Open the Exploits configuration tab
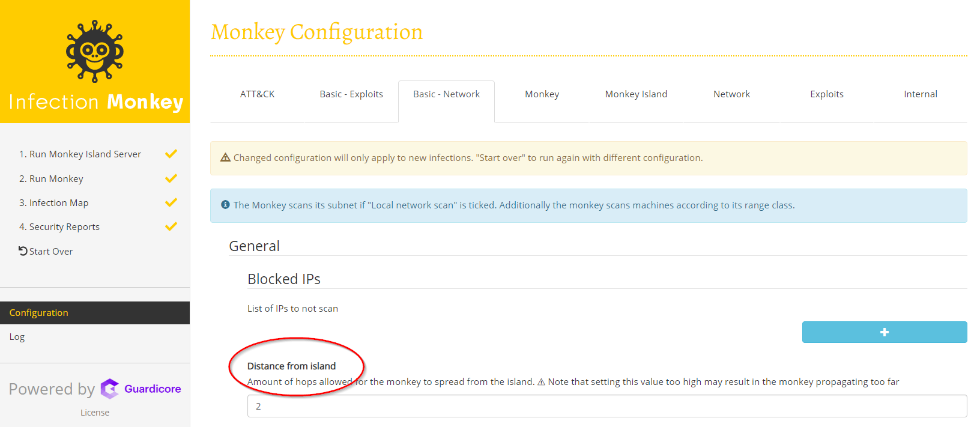The image size is (980, 427). click(x=826, y=94)
